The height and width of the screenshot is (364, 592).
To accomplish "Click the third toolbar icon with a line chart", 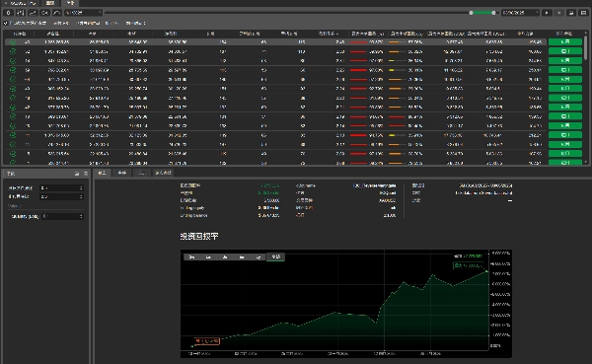I will pyautogui.click(x=33, y=13).
